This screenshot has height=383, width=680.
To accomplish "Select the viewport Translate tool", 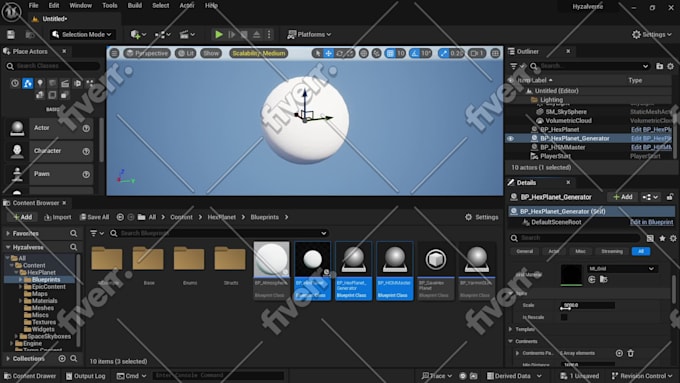I will click(x=328, y=53).
